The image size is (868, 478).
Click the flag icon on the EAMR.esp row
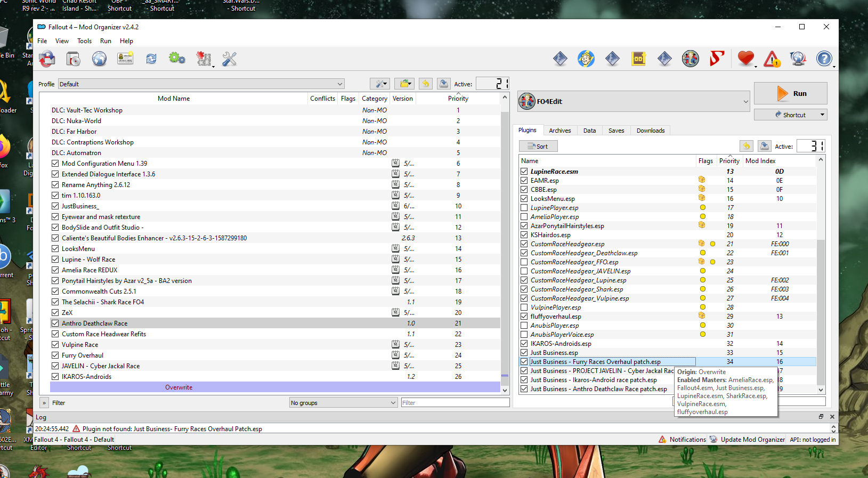(702, 180)
